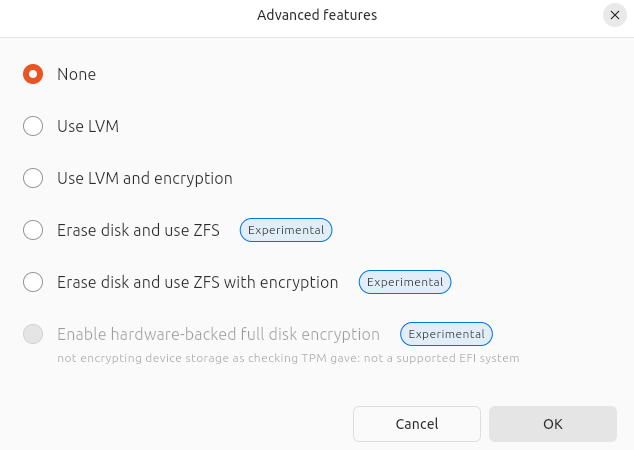This screenshot has height=450, width=634.
Task: Click the greyed-out hardware-backed encryption radio
Action: pos(33,334)
